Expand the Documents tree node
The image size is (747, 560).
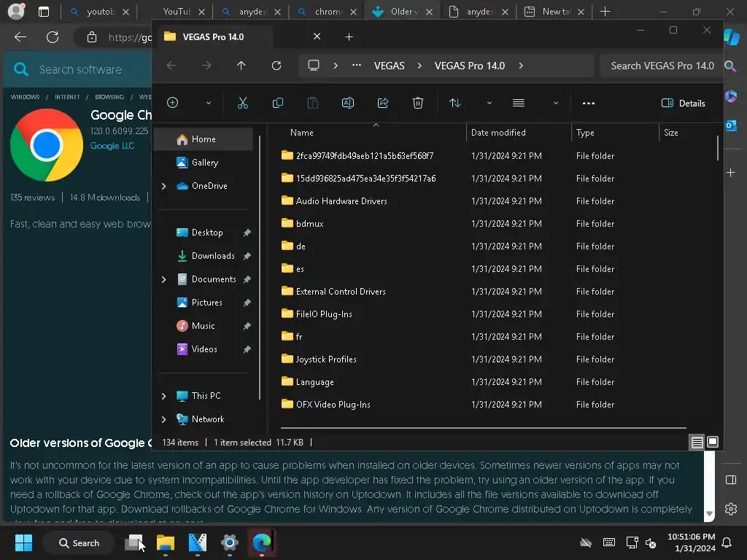163,279
